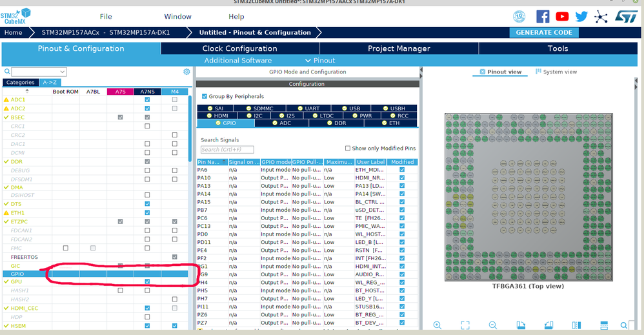Toggle the Group By Peripherals checkbox
This screenshot has height=335, width=644.
[204, 96]
